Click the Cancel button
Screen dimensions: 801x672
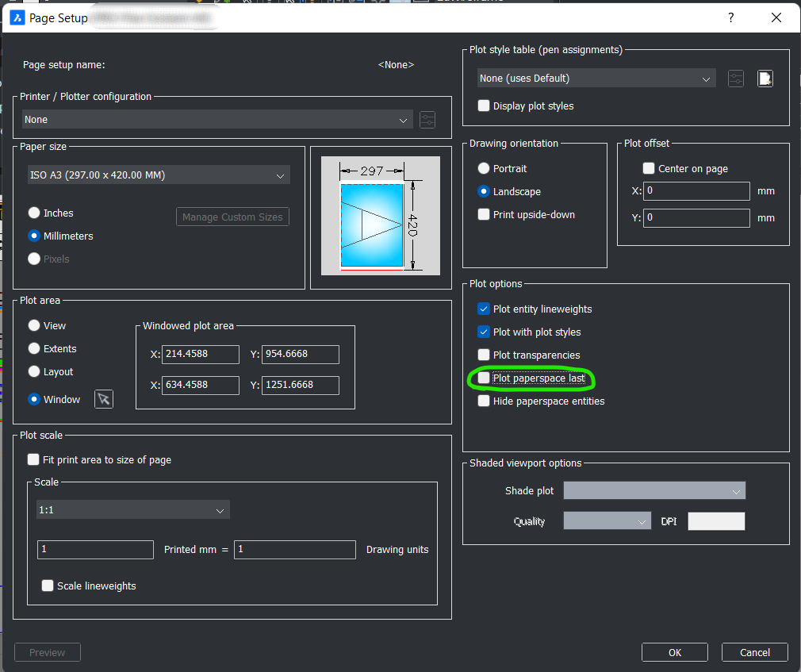754,652
